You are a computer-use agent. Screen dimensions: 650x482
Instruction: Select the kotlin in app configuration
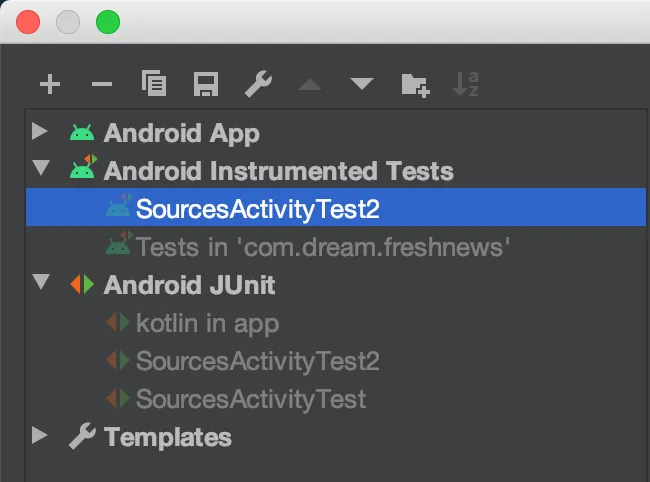pos(207,323)
